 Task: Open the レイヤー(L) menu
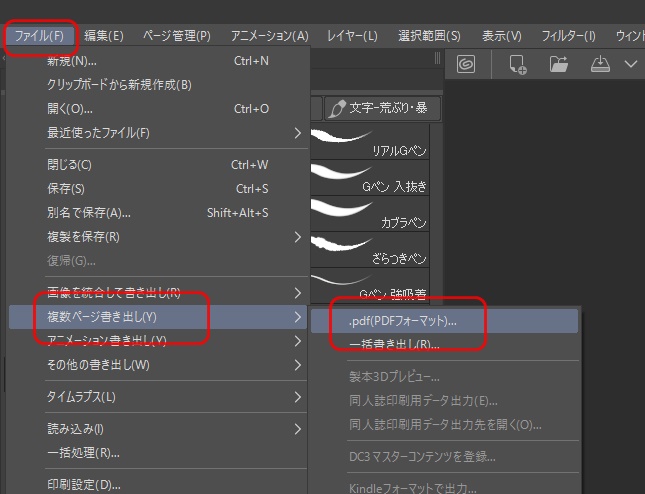[x=352, y=36]
